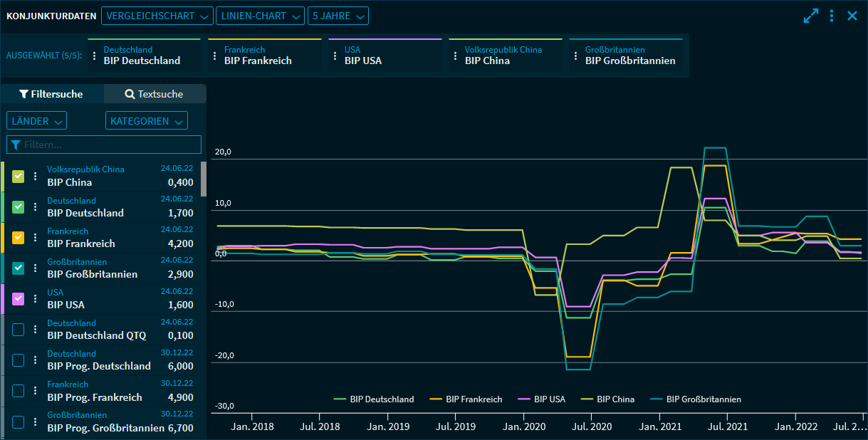Screen dimensions: 868x440
Task: Open options dots on BIP Frankreich chip
Action: (x=215, y=56)
